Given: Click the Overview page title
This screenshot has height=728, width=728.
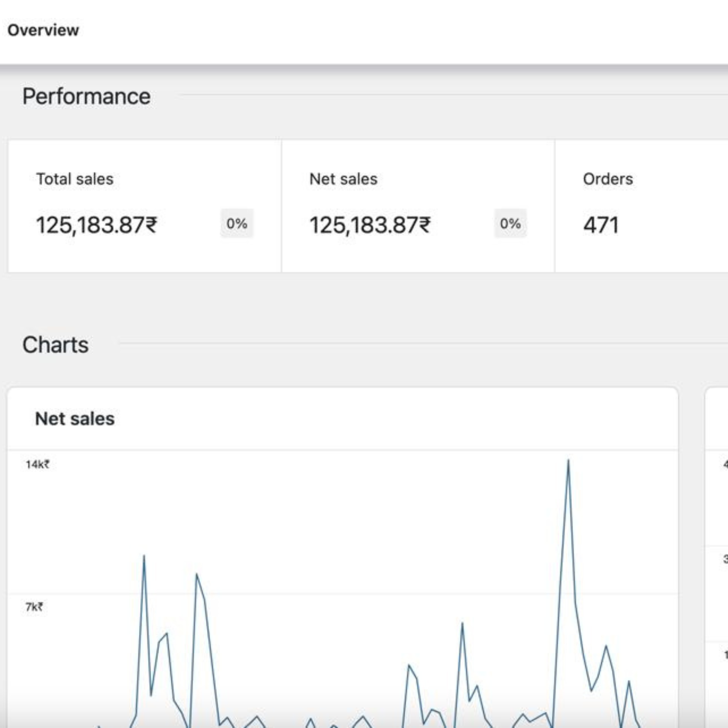Looking at the screenshot, I should [x=43, y=30].
